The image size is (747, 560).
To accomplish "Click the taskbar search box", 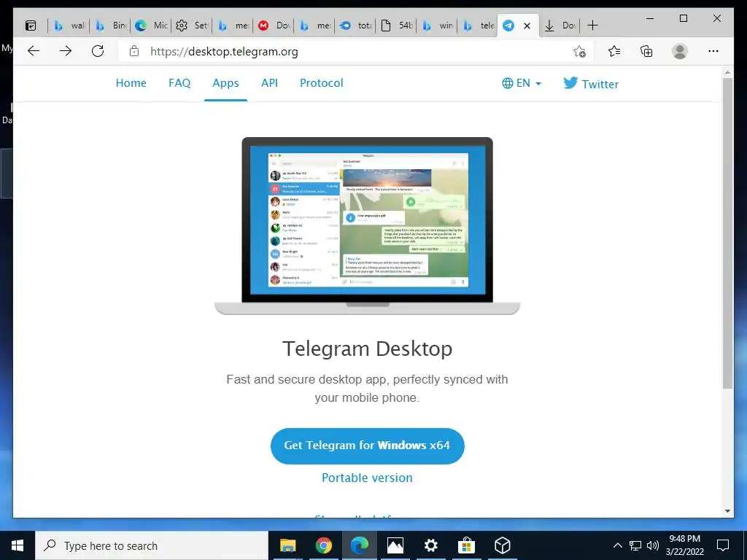I will (152, 545).
